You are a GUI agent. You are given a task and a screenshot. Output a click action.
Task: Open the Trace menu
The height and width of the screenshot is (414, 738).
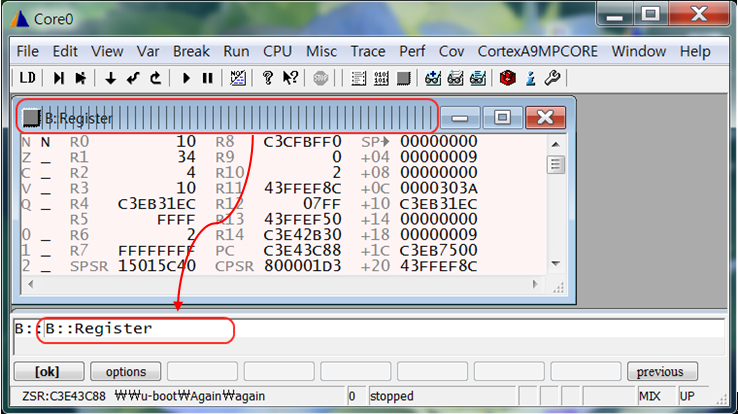367,51
